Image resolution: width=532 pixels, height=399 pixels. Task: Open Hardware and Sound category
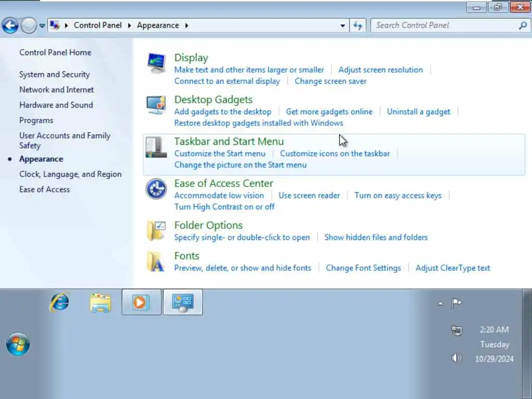[56, 105]
